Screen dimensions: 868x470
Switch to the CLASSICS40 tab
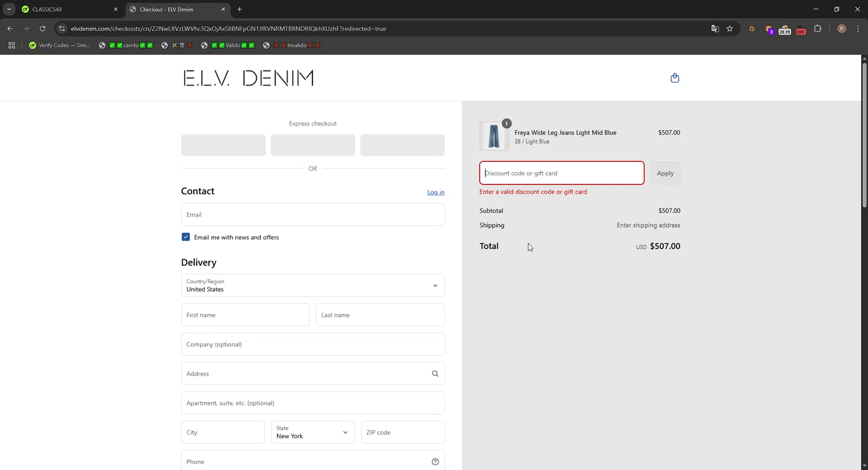(x=68, y=9)
